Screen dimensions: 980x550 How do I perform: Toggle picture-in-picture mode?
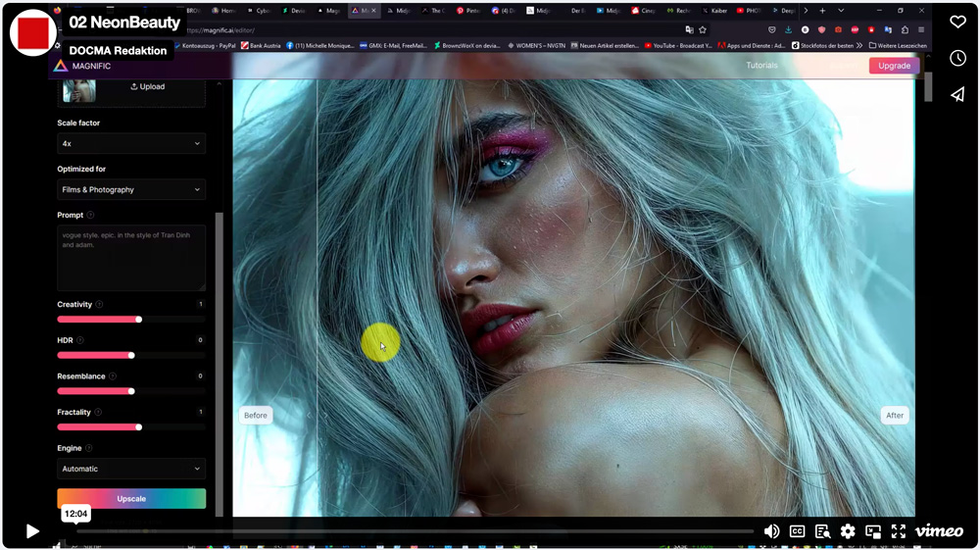[873, 530]
